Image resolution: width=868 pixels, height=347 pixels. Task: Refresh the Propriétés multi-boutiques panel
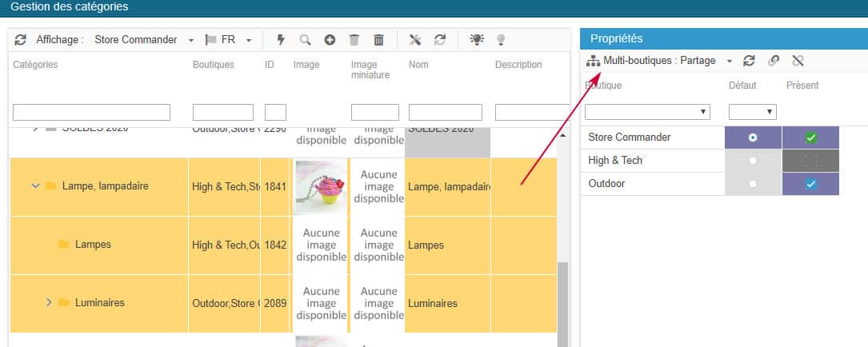(749, 61)
